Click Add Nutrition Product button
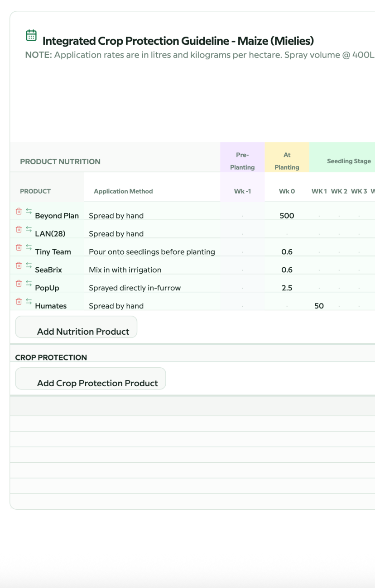375x588 pixels. pos(76,327)
